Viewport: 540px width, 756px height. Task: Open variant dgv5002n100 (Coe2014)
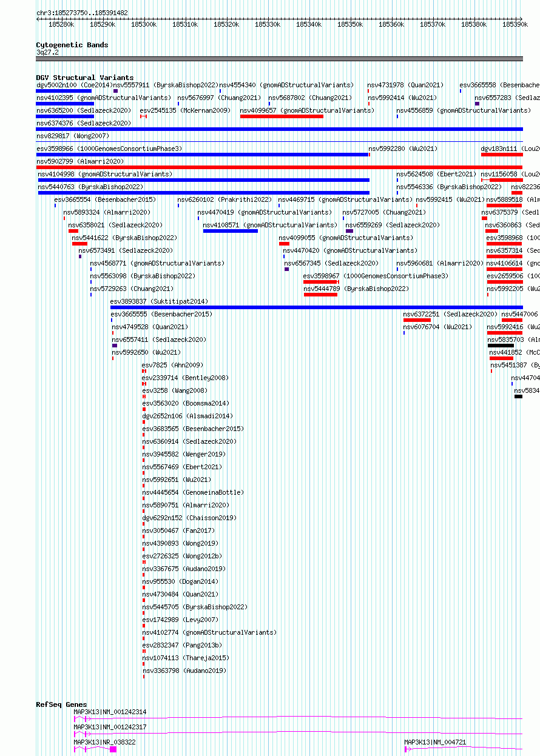point(74,85)
